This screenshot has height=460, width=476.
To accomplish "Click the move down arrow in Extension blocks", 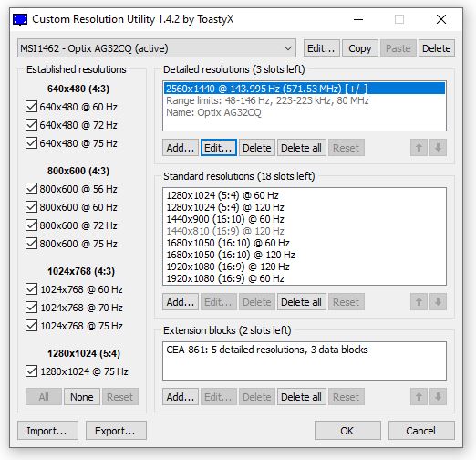I will [x=438, y=397].
